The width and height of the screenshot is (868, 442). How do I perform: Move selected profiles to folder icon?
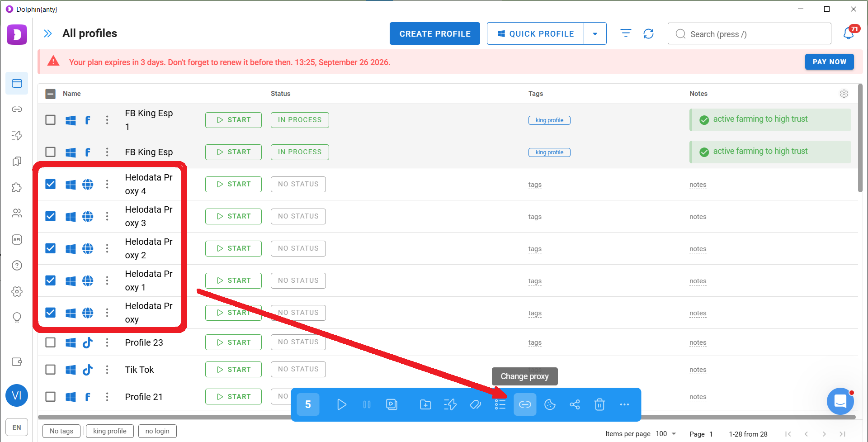(x=425, y=404)
